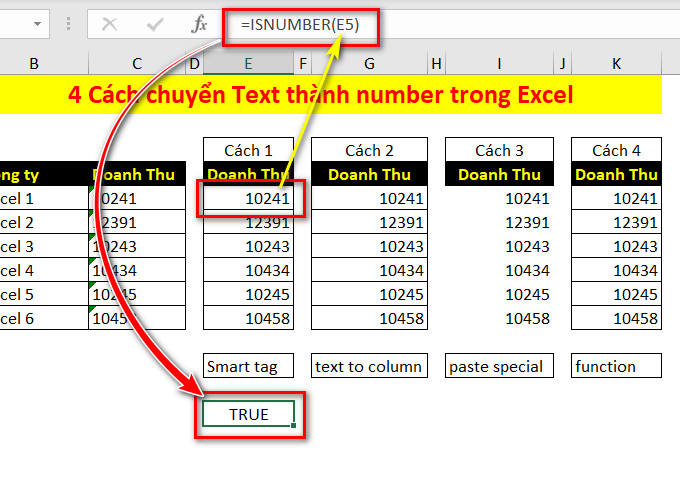Screen dimensions: 680x495
Task: Select the 'Cách 2' label cell
Action: [x=369, y=150]
